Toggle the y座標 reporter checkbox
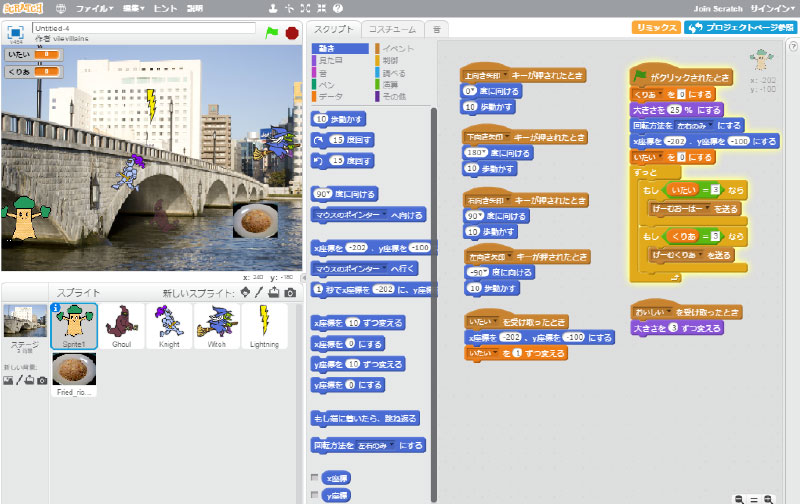800x504 pixels. point(314,494)
